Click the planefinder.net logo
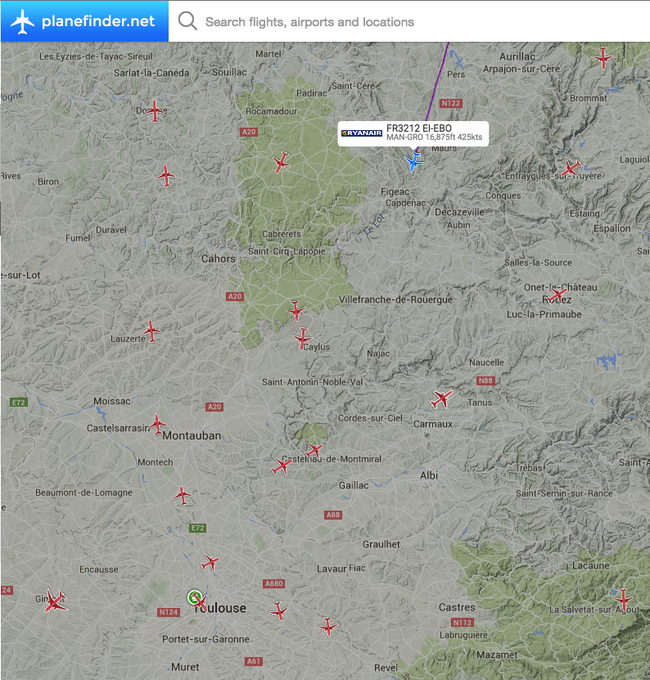Viewport: 650px width, 680px height. [84, 21]
